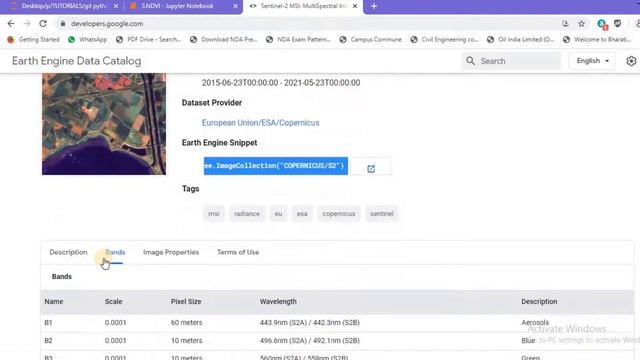Open the settings gear in catalog header
Image resolution: width=640 pixels, height=360 pixels.
click(x=631, y=61)
